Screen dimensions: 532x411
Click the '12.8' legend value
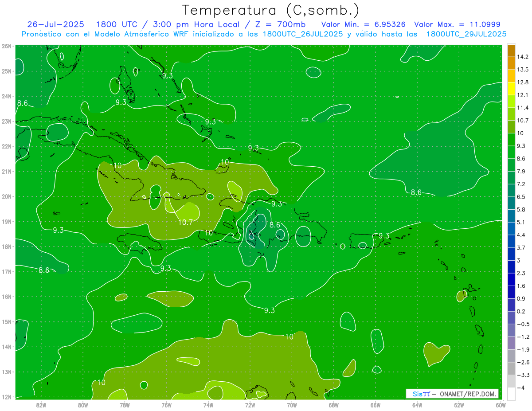(x=523, y=82)
